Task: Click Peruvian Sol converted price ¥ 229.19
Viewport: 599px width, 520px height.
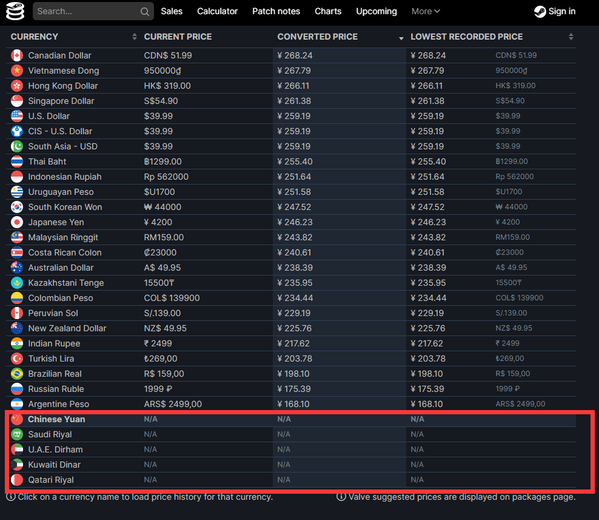Action: click(294, 313)
